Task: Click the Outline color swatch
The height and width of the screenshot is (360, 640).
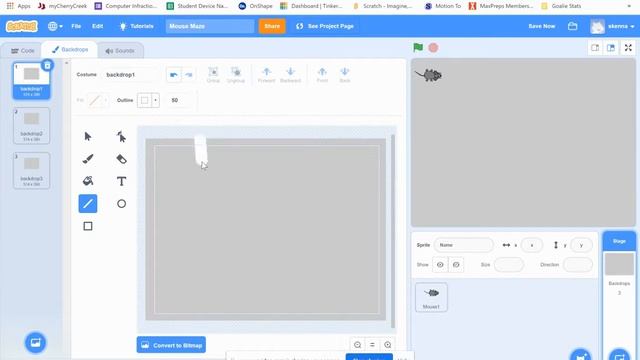Action: coord(144,100)
